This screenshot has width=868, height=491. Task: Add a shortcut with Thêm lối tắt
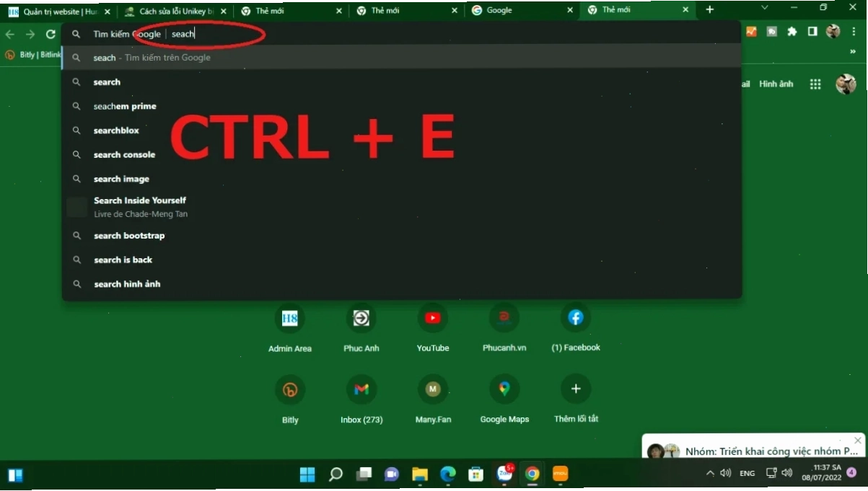click(576, 400)
